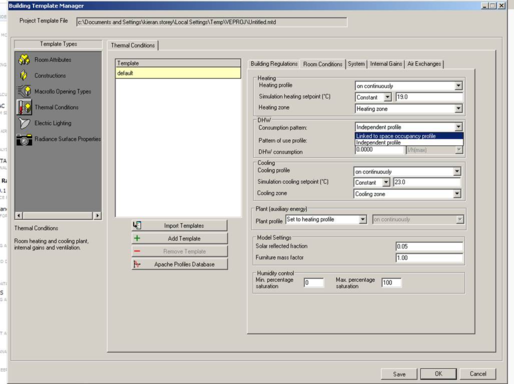Click the Furniture mass factor field
The width and height of the screenshot is (514, 384).
click(x=429, y=258)
